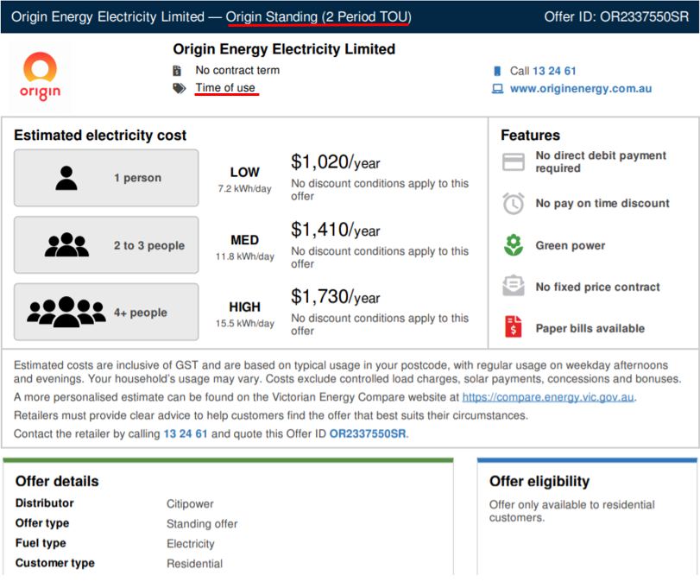The height and width of the screenshot is (588, 700).
Task: Click the laptop icon beside website address
Action: point(497,89)
